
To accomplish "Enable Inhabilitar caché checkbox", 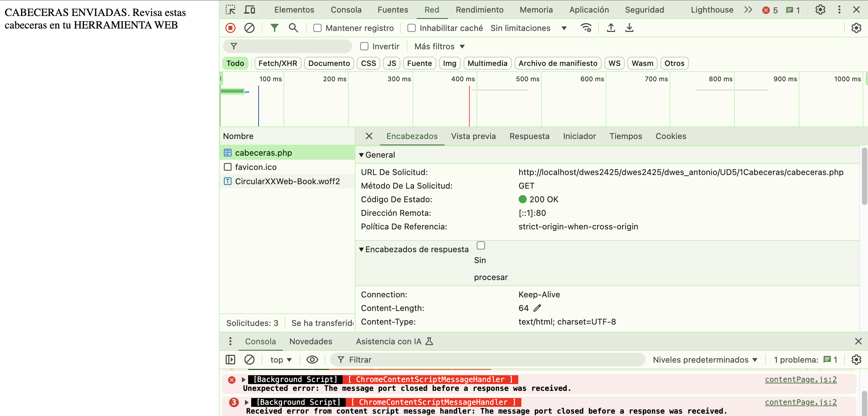I will [x=412, y=28].
